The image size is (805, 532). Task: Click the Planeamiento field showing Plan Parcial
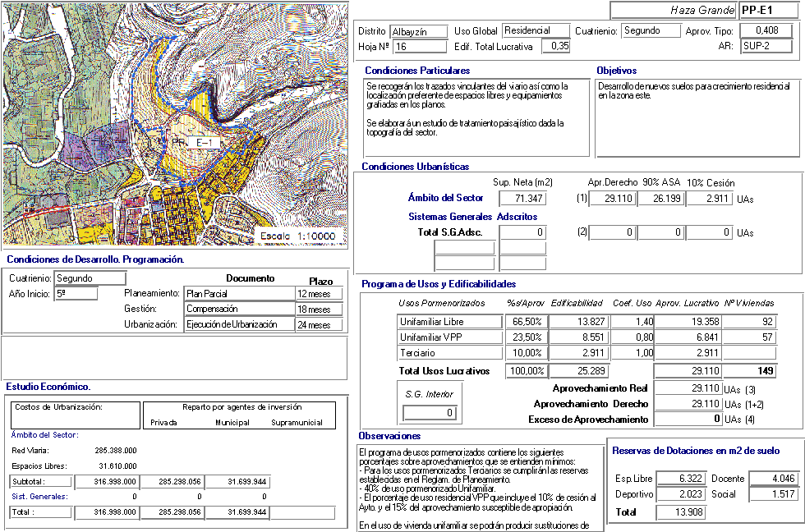pyautogui.click(x=239, y=294)
